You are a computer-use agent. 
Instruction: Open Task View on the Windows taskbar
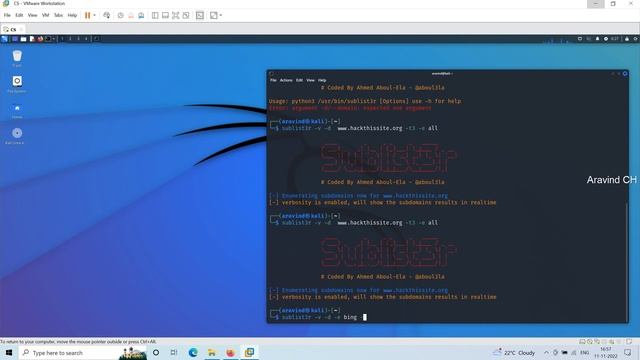174,353
